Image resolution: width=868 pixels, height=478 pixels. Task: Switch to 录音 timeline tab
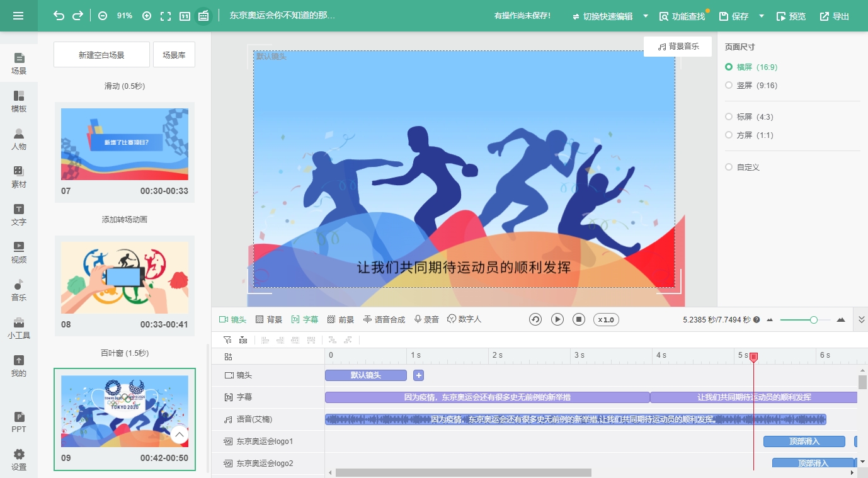click(426, 320)
